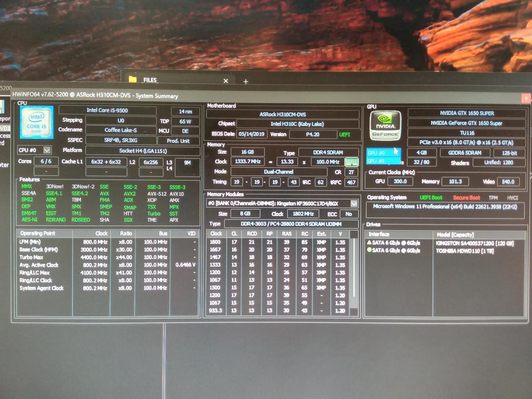Click the TPM indicator
The height and width of the screenshot is (399, 532).
(493, 198)
